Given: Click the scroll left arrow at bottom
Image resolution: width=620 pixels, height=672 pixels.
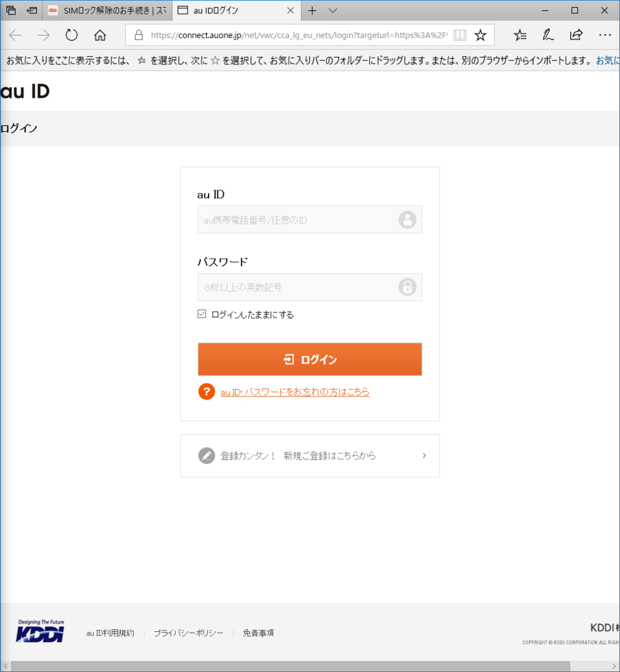Looking at the screenshot, I should click(x=5, y=667).
